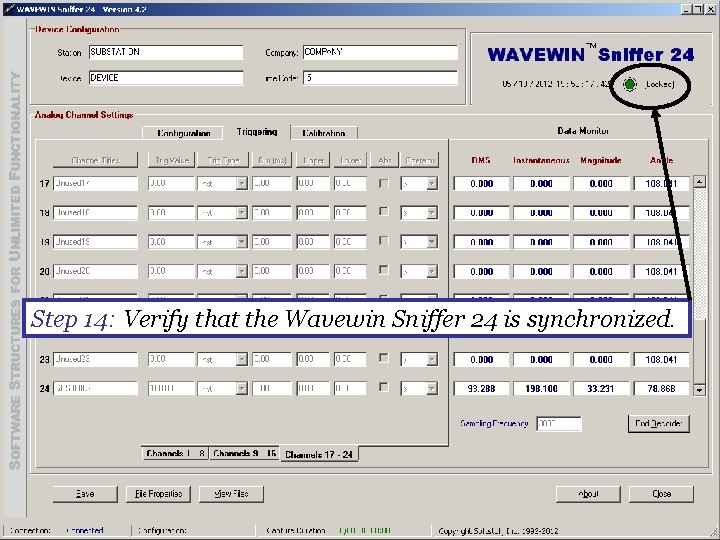The height and width of the screenshot is (540, 720).
Task: Open the Calibration tab
Action: (x=324, y=133)
